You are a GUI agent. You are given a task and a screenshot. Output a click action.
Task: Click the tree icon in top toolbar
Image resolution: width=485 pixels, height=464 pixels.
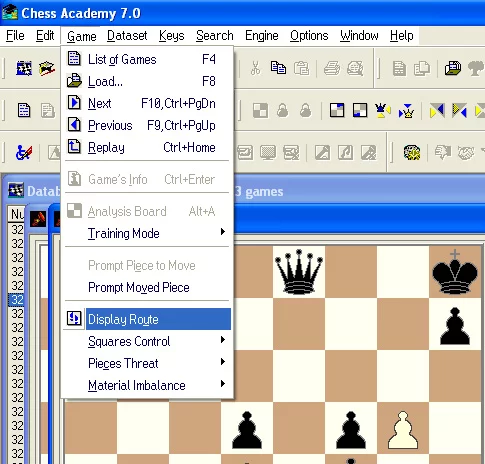click(x=476, y=68)
